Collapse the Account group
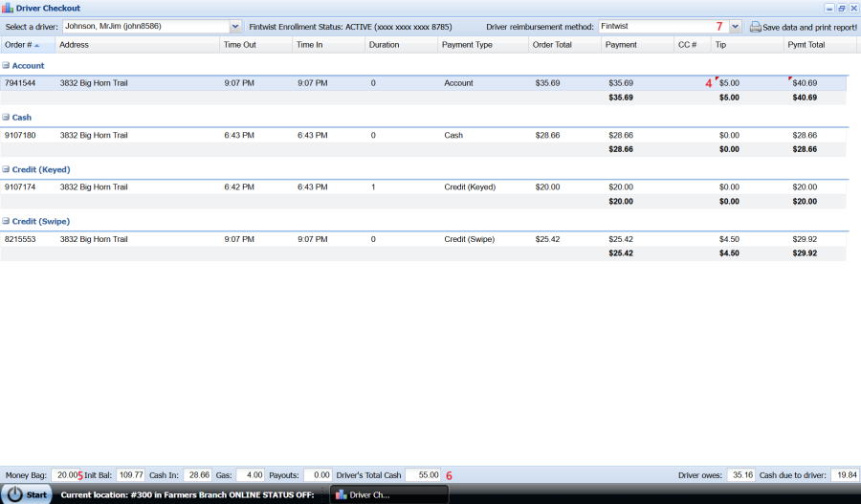This screenshot has height=504, width=861. click(6, 66)
